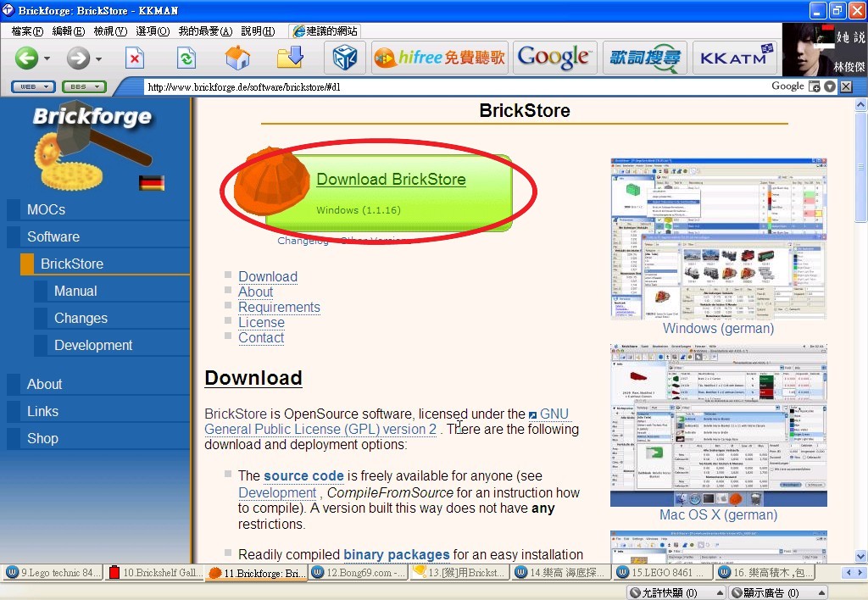Switch to tab 9.Lego technic 84
This screenshot has width=868, height=600.
tap(53, 572)
